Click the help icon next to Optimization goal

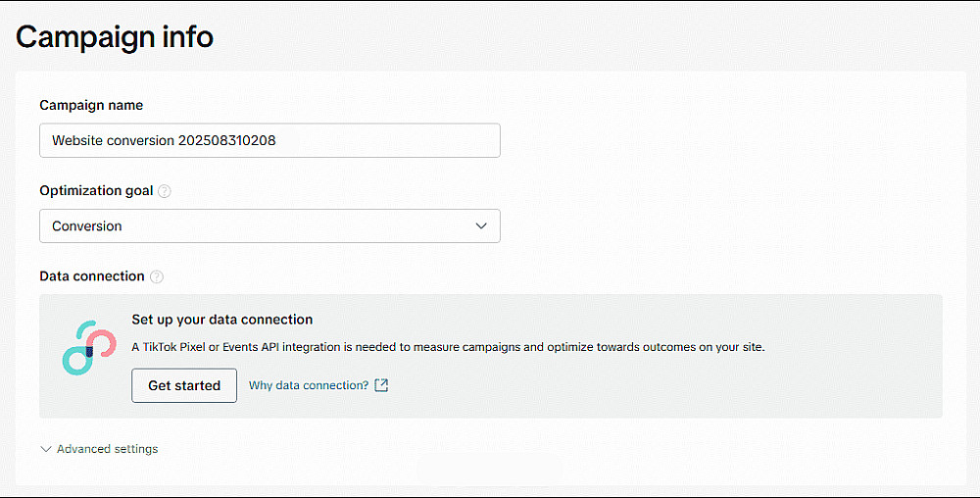[x=165, y=191]
